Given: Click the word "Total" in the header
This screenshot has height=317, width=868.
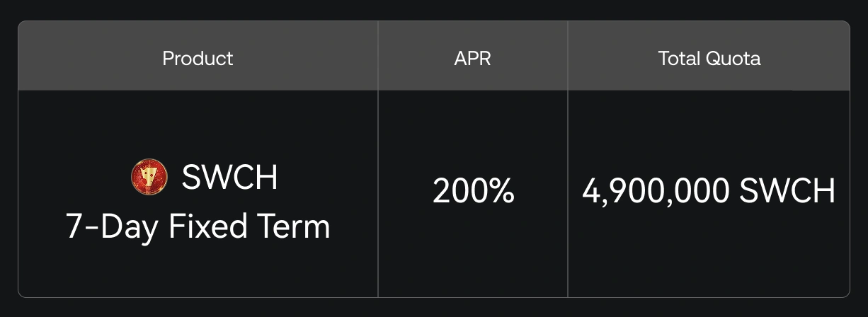Looking at the screenshot, I should 680,58.
